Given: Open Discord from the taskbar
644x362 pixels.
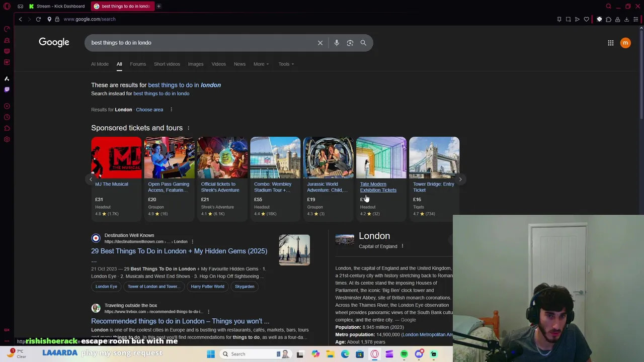Looking at the screenshot, I should [x=419, y=354].
